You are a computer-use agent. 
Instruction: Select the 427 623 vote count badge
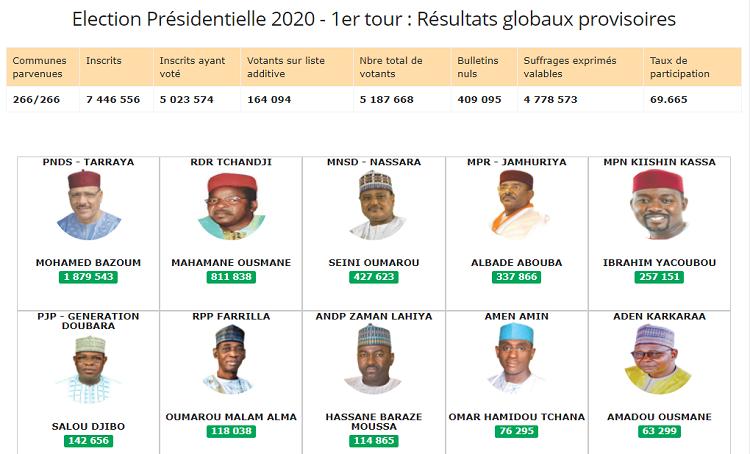[374, 277]
